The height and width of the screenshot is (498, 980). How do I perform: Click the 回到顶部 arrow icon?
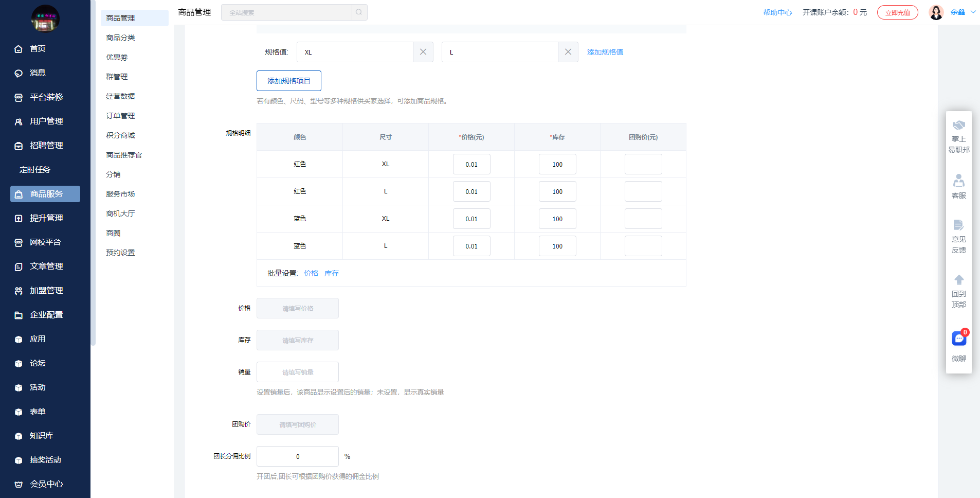(958, 280)
